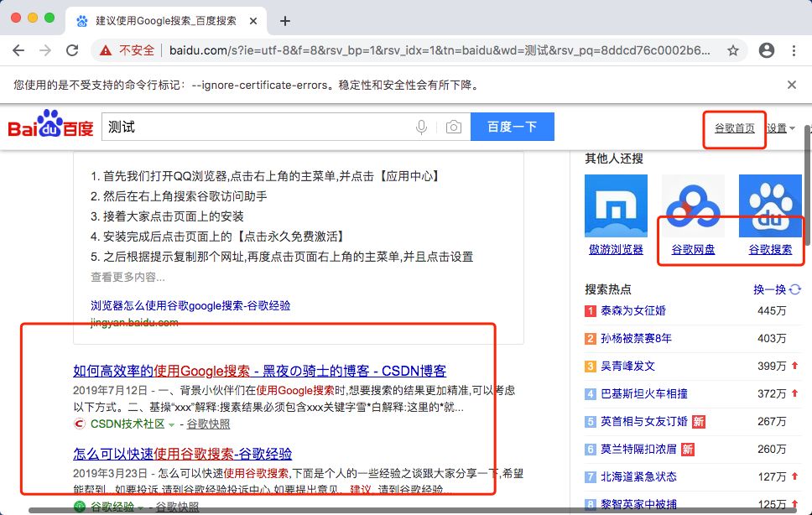Click the 傲游浏览器 thumbnail image
The width and height of the screenshot is (812, 515).
tap(616, 205)
